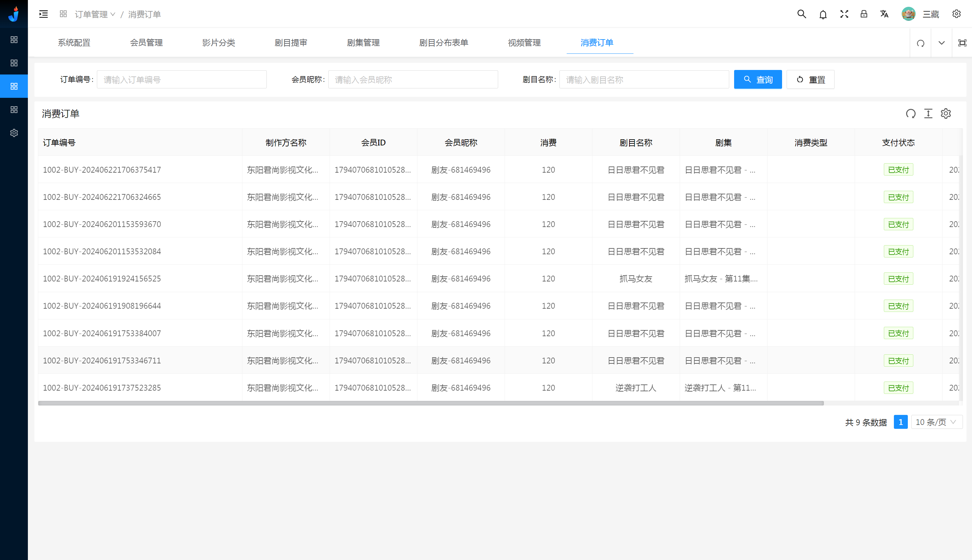Open the 10 条/页 page size dropdown
The image size is (972, 560).
[936, 422]
